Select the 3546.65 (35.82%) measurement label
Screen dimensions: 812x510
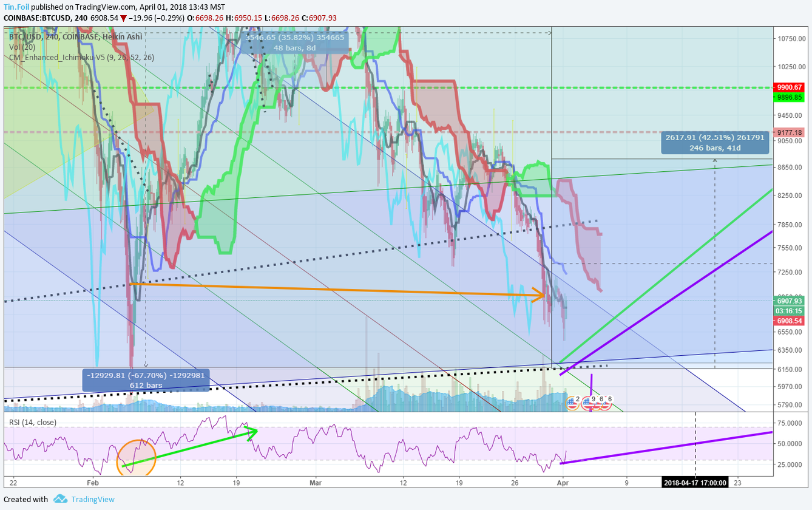click(x=295, y=42)
